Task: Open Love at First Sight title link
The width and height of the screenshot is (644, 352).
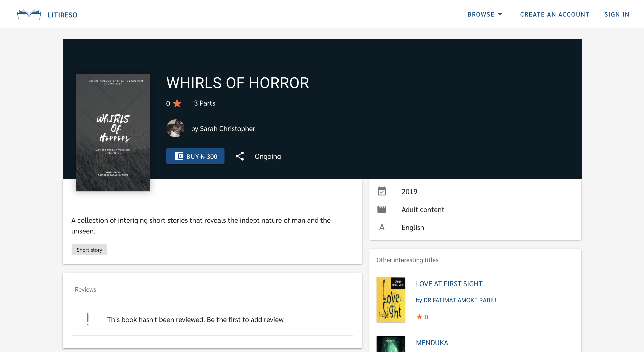Action: coord(449,284)
